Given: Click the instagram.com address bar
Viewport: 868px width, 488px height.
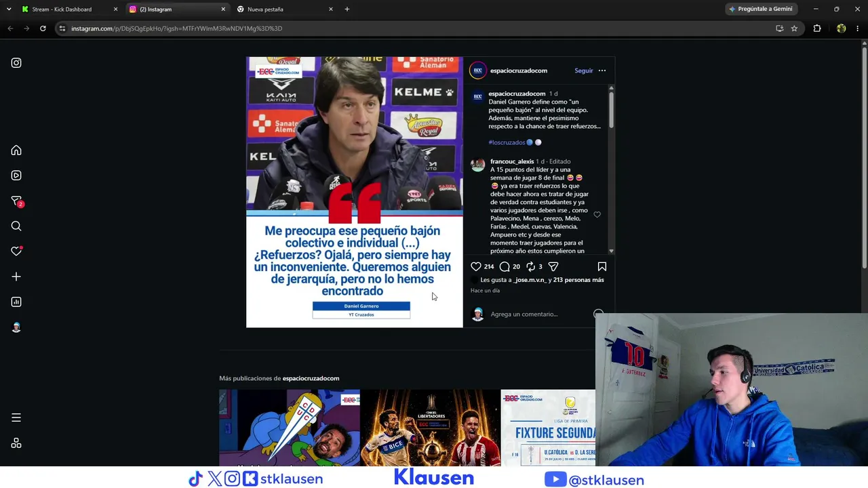Looking at the screenshot, I should click(420, 28).
